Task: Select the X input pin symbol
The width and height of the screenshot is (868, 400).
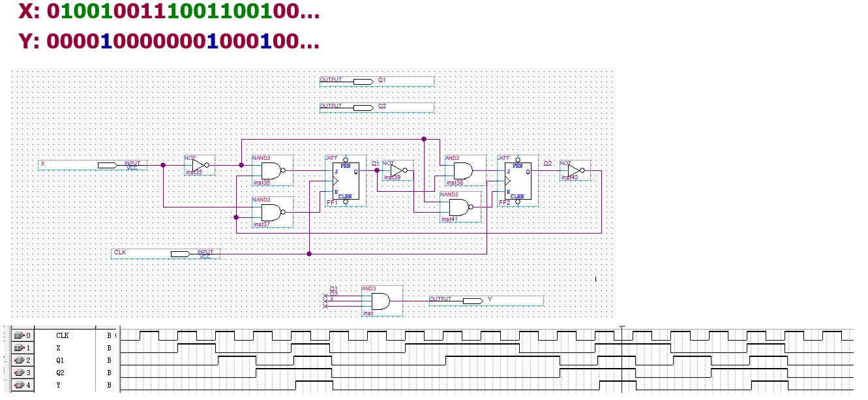Action: pos(106,166)
